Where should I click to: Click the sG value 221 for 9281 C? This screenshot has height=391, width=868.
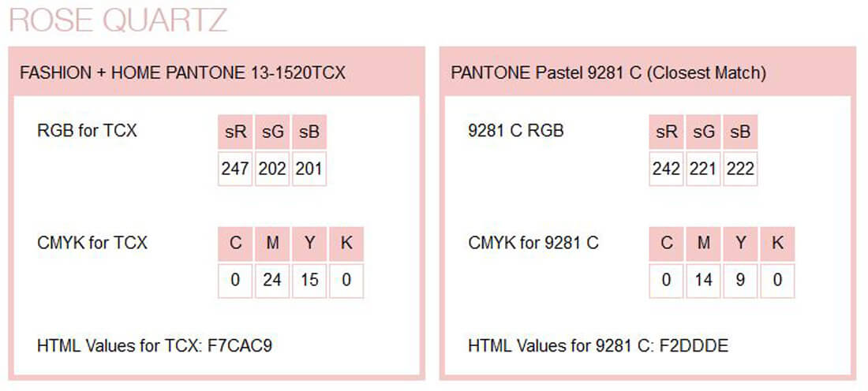(x=703, y=169)
